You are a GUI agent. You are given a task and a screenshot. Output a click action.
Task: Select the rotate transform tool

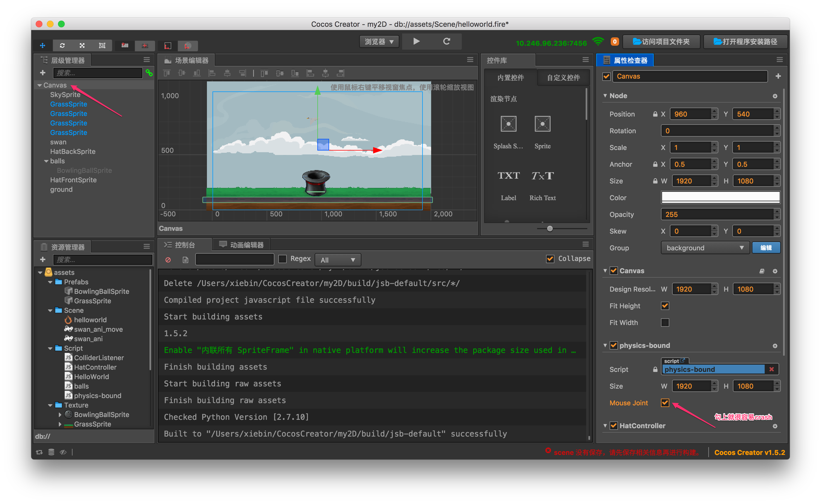click(62, 45)
